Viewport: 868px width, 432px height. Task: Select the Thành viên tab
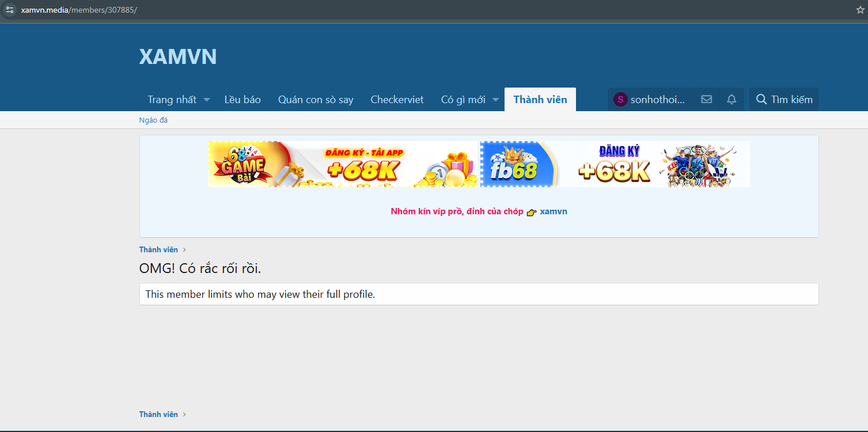click(x=540, y=100)
